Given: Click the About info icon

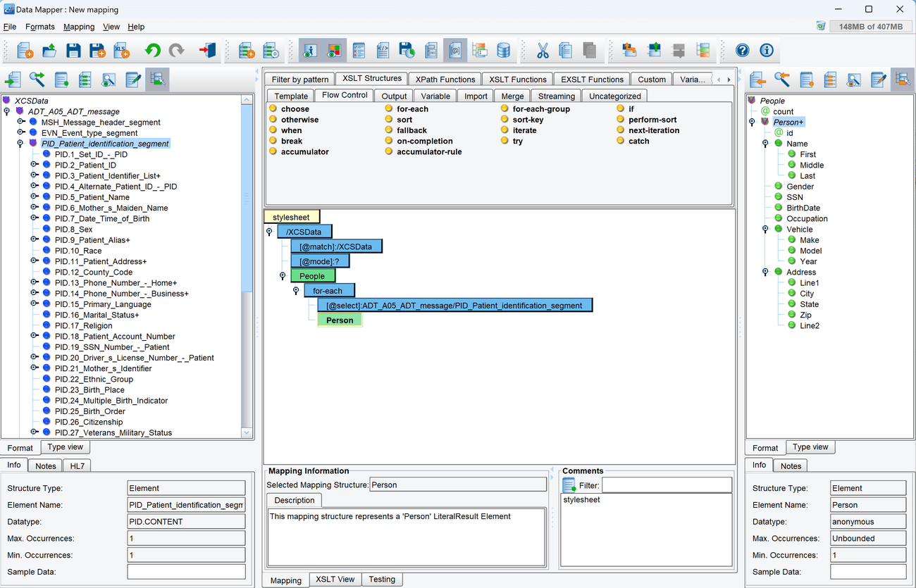Looking at the screenshot, I should pos(766,50).
